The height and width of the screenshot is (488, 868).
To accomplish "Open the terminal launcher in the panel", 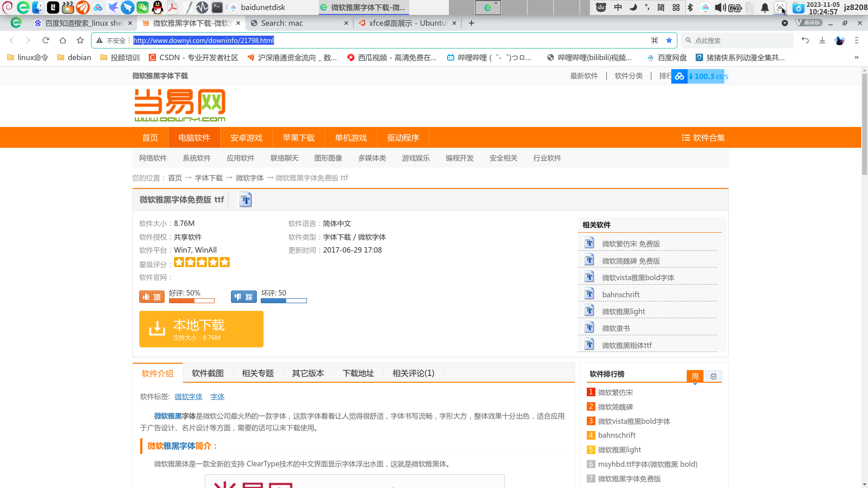I will point(217,7).
